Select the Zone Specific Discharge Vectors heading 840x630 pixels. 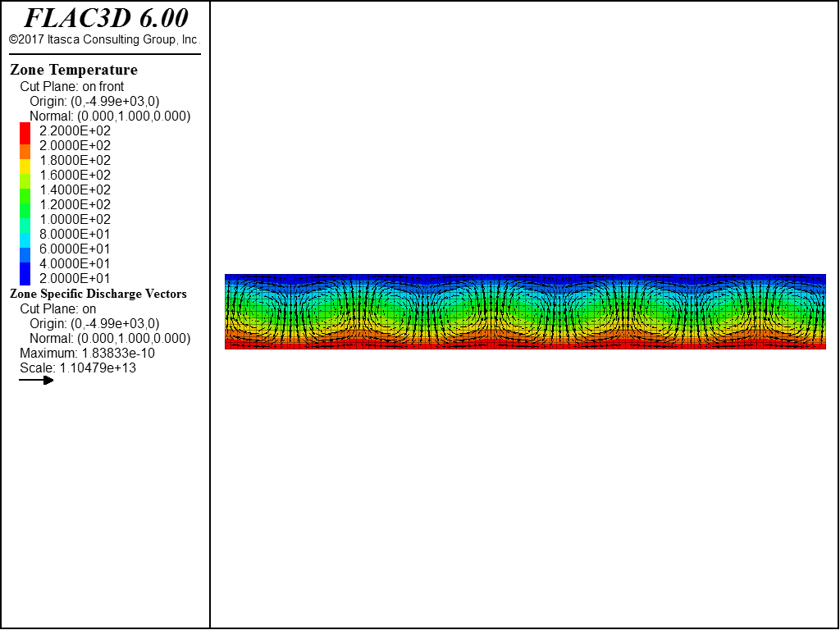click(x=98, y=294)
